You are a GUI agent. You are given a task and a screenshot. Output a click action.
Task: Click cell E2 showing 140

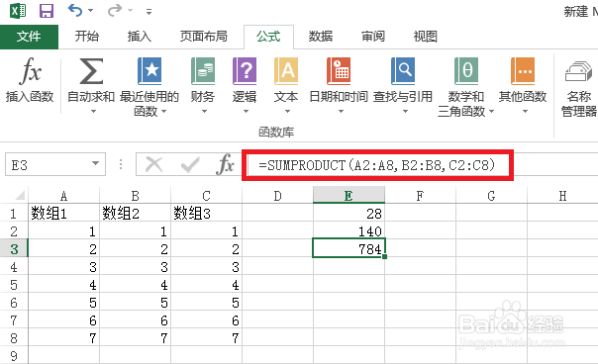(349, 231)
